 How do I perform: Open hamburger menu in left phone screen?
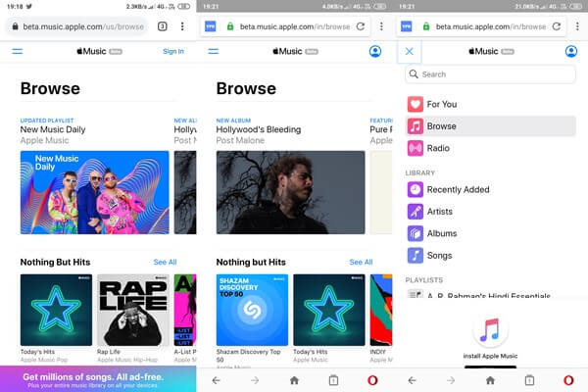(x=18, y=51)
